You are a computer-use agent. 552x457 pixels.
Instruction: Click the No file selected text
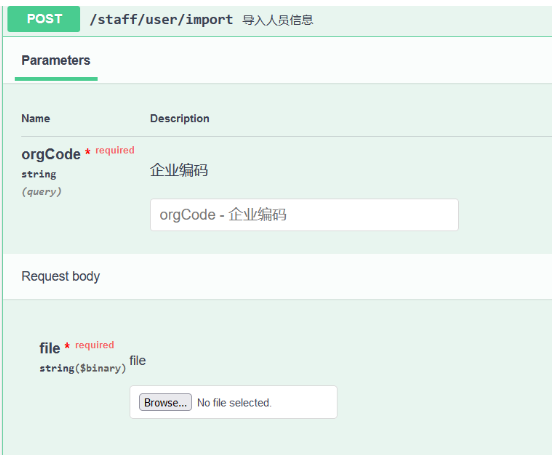[234, 402]
